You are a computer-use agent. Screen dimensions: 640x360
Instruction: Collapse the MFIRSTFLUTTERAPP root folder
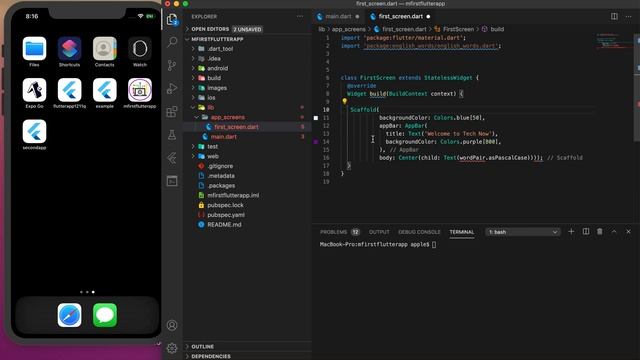pos(247,39)
